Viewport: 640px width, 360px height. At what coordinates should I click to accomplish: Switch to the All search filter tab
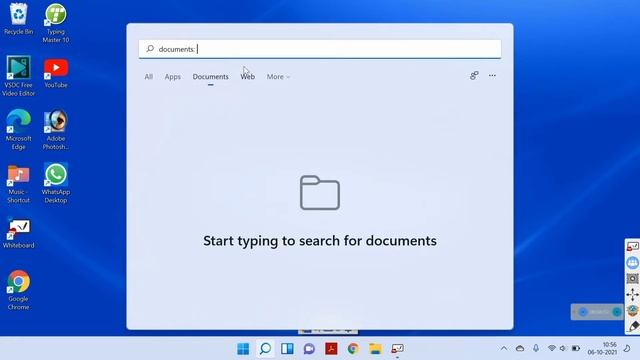(149, 77)
